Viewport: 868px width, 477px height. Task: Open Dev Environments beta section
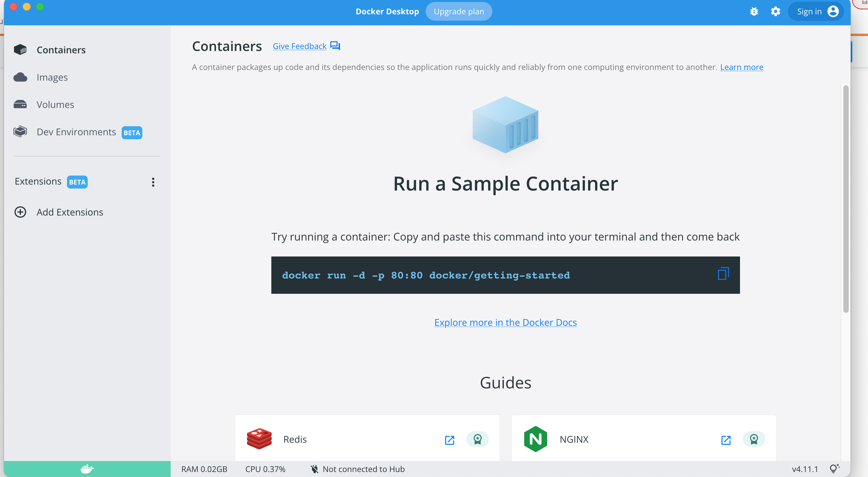[x=76, y=132]
